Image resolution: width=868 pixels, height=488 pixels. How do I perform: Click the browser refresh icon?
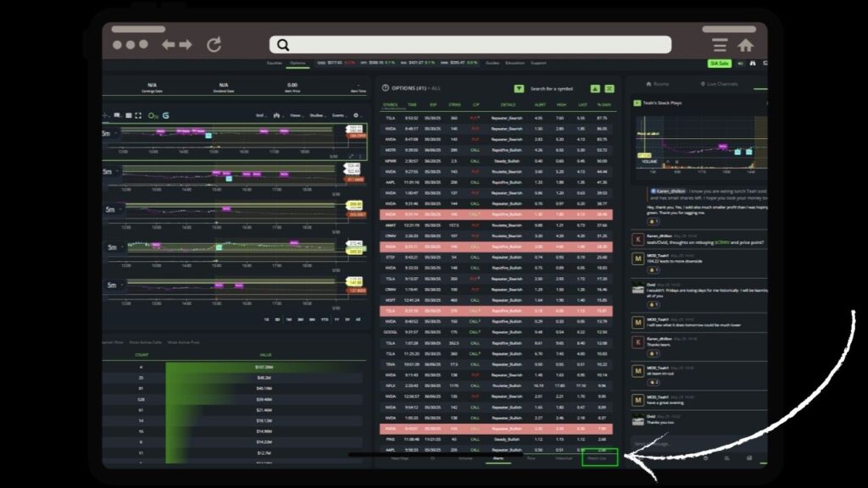click(x=214, y=44)
